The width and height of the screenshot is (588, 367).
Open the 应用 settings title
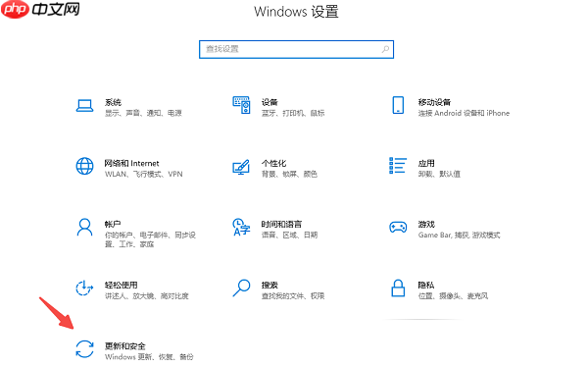[426, 164]
